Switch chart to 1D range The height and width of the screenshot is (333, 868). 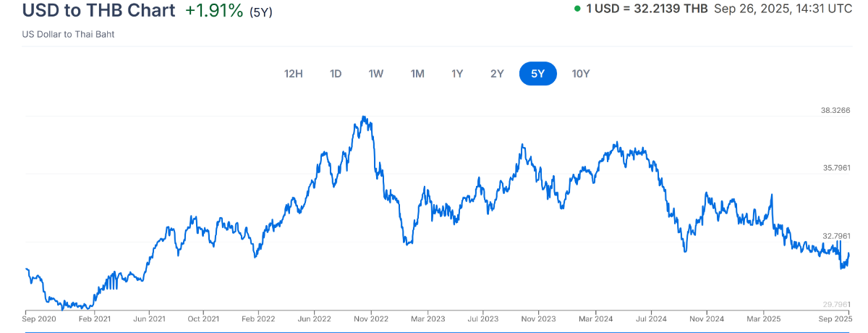pyautogui.click(x=336, y=73)
